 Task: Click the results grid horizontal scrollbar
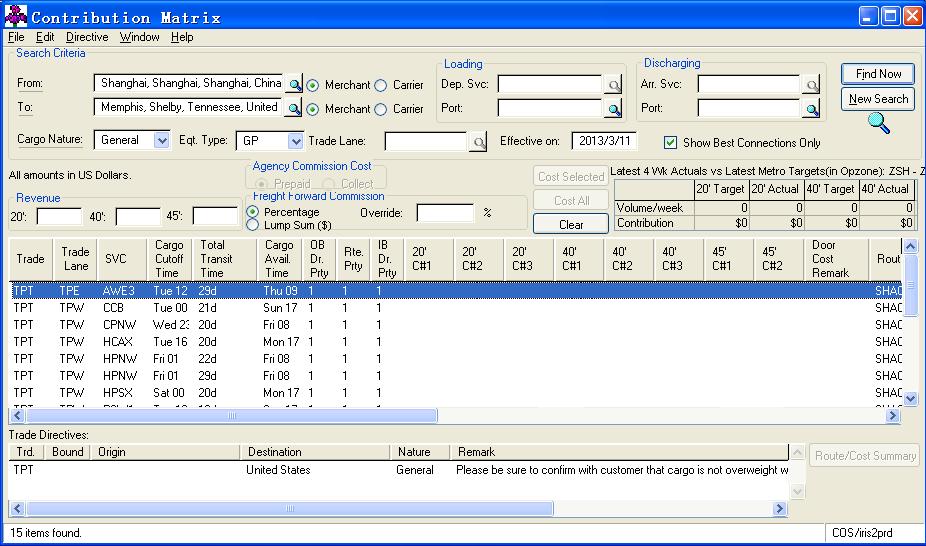pos(232,415)
